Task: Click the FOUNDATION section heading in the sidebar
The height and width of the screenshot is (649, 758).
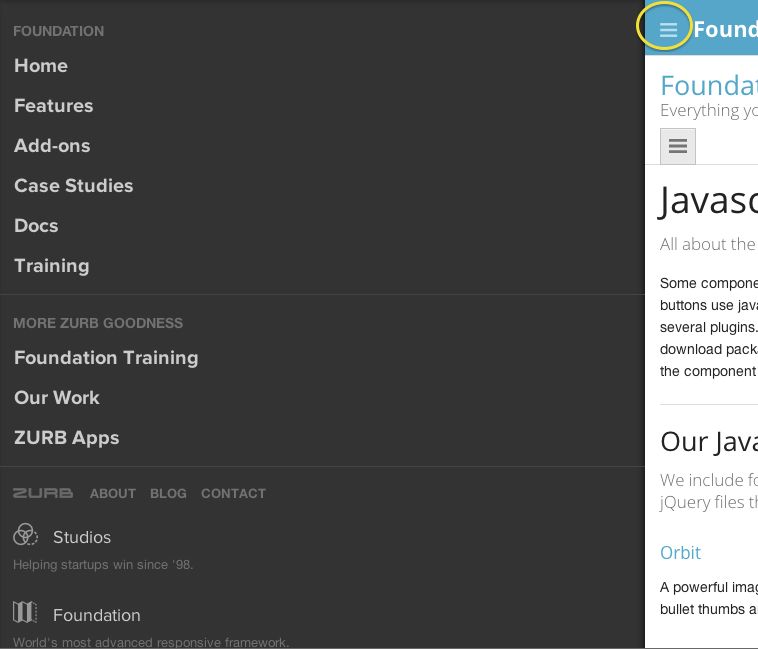Action: point(58,31)
